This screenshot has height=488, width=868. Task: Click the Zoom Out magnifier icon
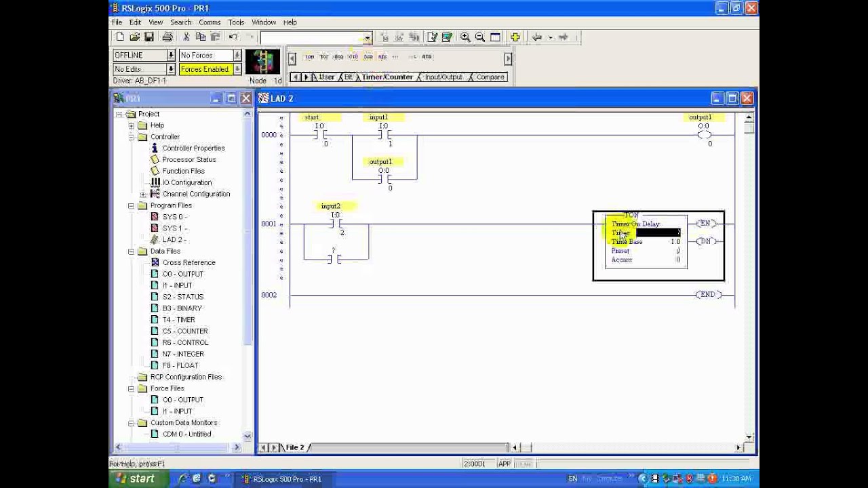coord(480,37)
